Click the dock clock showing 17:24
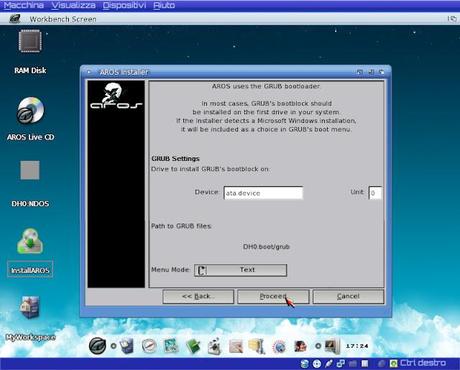Screen dimensions: 460x370 tap(357, 346)
